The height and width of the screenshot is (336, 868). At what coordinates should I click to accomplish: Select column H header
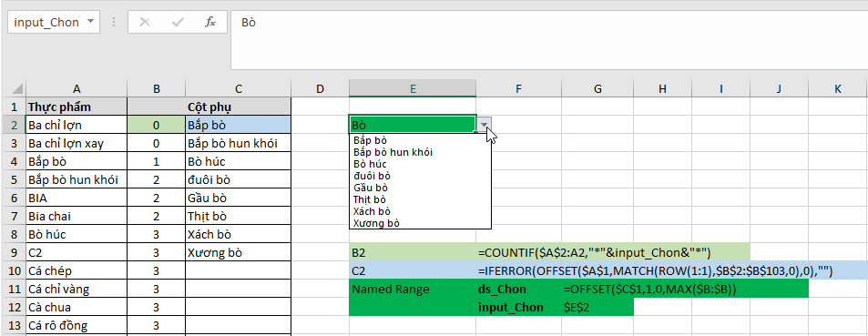click(x=663, y=88)
